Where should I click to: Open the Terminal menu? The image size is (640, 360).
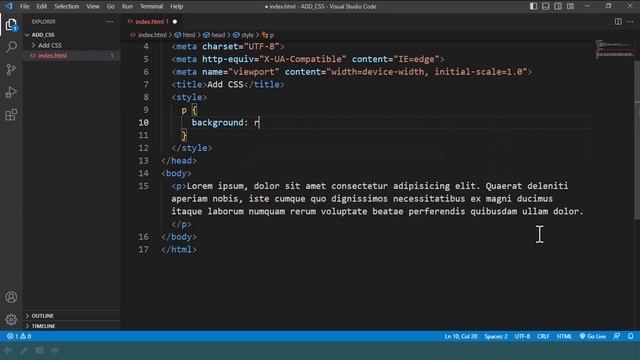(x=151, y=6)
